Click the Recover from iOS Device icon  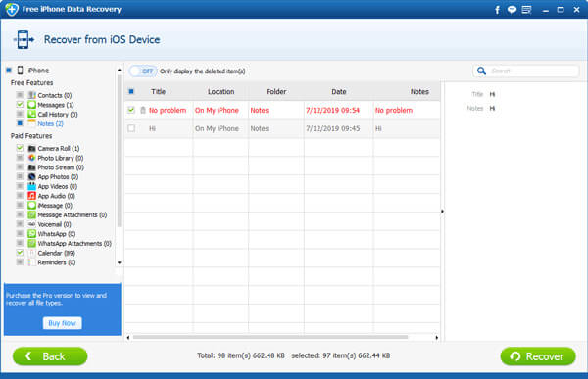(24, 39)
